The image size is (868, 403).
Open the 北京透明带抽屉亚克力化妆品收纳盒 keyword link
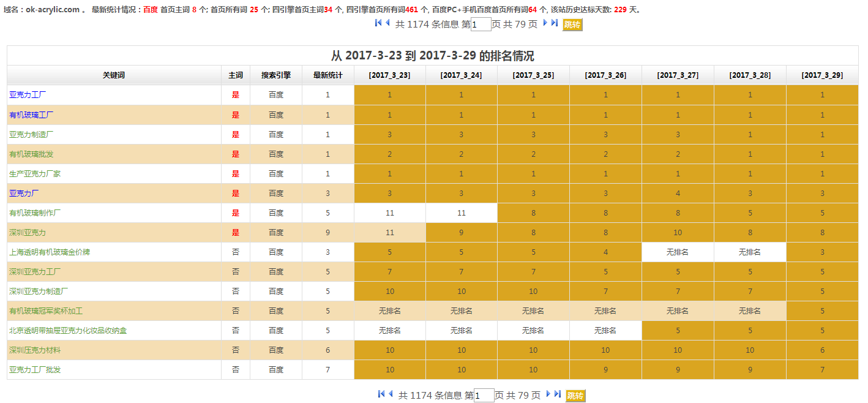click(68, 331)
